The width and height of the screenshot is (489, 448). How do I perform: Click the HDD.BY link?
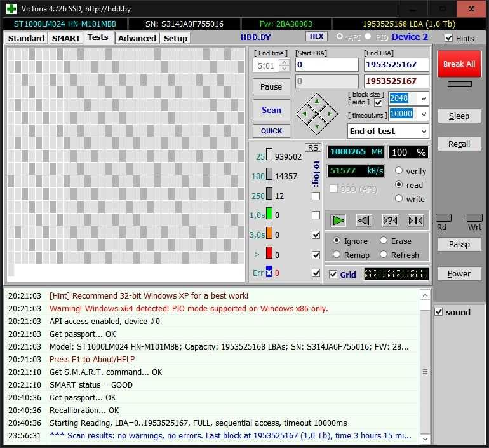pyautogui.click(x=255, y=37)
